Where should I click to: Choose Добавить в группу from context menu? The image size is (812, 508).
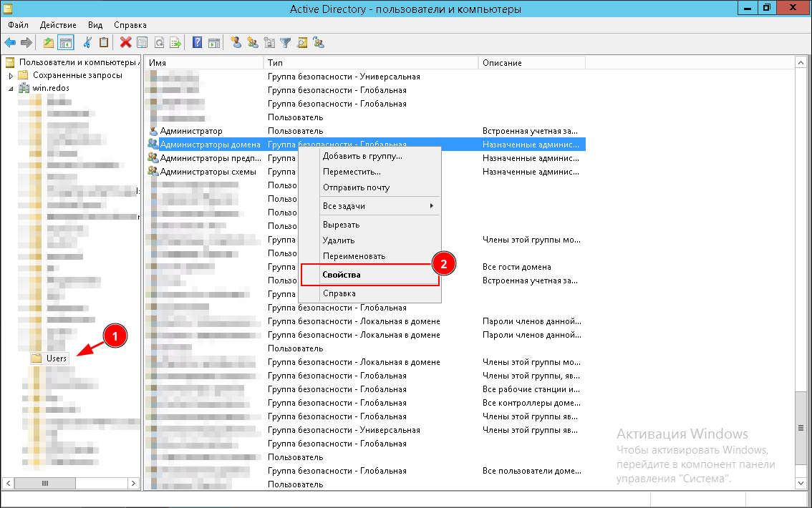point(362,156)
